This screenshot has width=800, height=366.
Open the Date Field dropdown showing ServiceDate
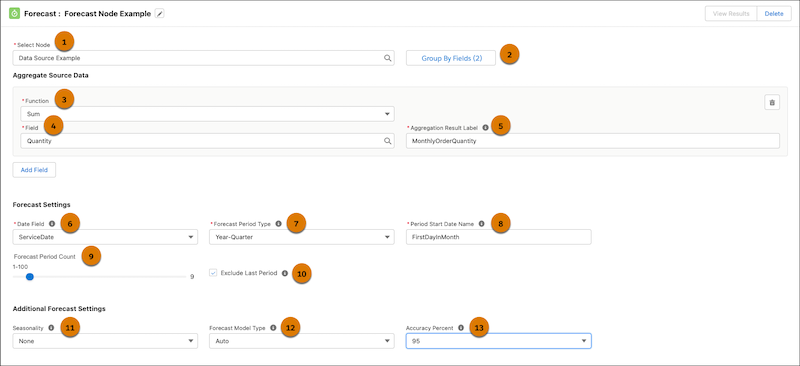point(105,237)
